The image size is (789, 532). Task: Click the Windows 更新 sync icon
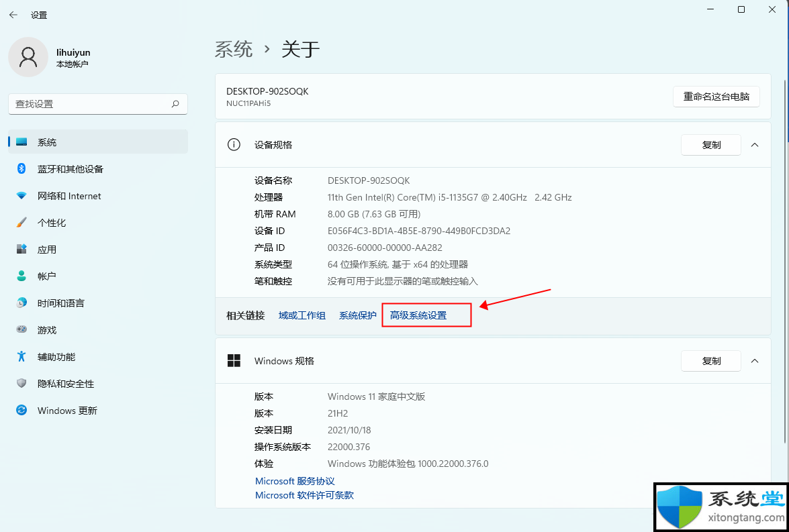(21, 411)
